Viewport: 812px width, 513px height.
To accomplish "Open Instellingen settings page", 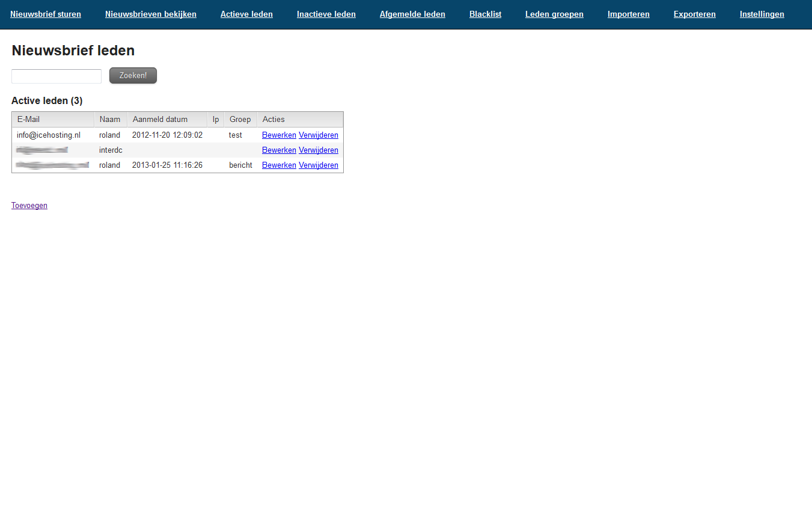I will [x=762, y=14].
